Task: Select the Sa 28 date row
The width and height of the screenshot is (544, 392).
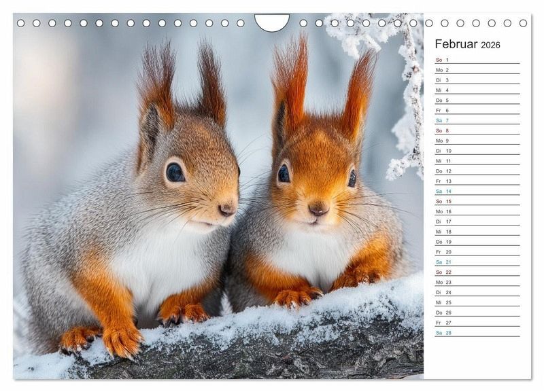Action: click(x=477, y=333)
